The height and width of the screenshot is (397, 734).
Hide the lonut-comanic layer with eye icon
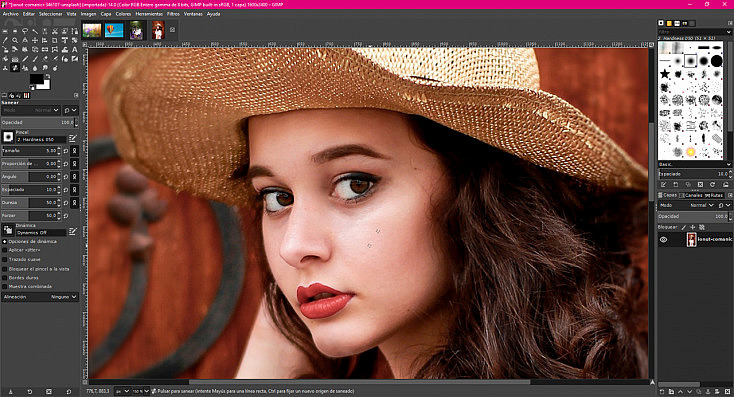[663, 239]
